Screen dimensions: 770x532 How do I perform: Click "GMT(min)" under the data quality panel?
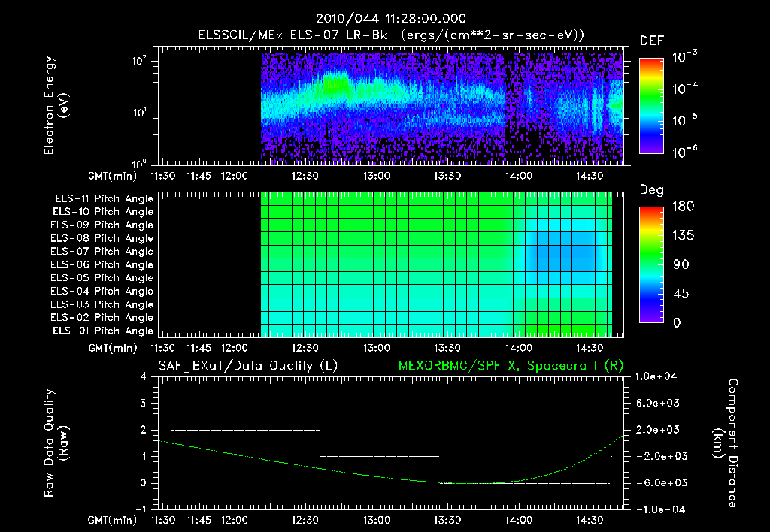coord(113,520)
